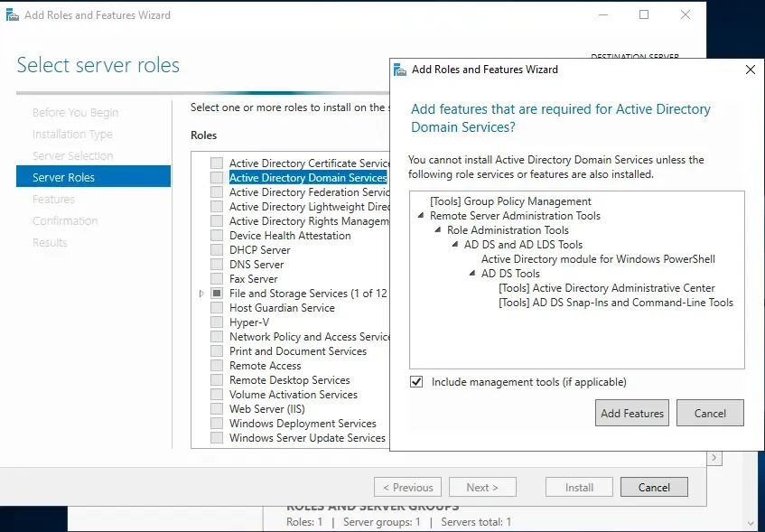Enable the DNS Server role checkbox
Viewport: 765px width, 532px height.
pyautogui.click(x=217, y=264)
